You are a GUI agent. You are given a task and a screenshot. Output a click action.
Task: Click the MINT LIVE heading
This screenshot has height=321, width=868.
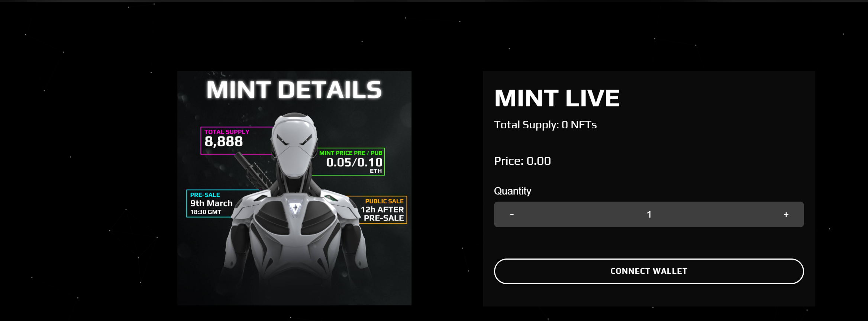click(557, 98)
